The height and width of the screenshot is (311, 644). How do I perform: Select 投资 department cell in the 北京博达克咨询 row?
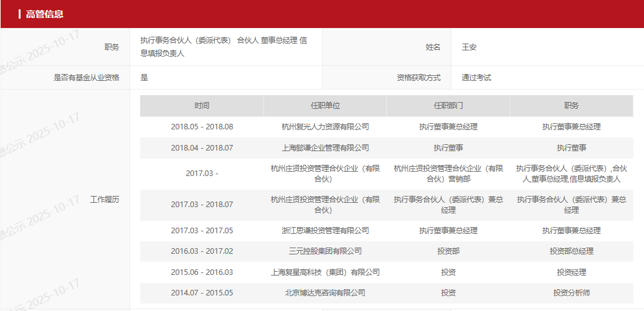pyautogui.click(x=448, y=293)
